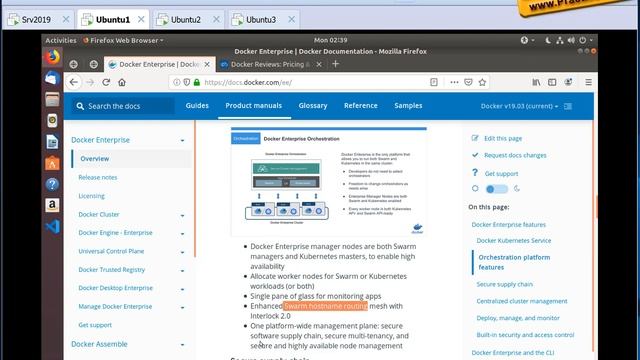Close the Docker Reviews browser tab
The width and height of the screenshot is (640, 360).
[x=319, y=64]
